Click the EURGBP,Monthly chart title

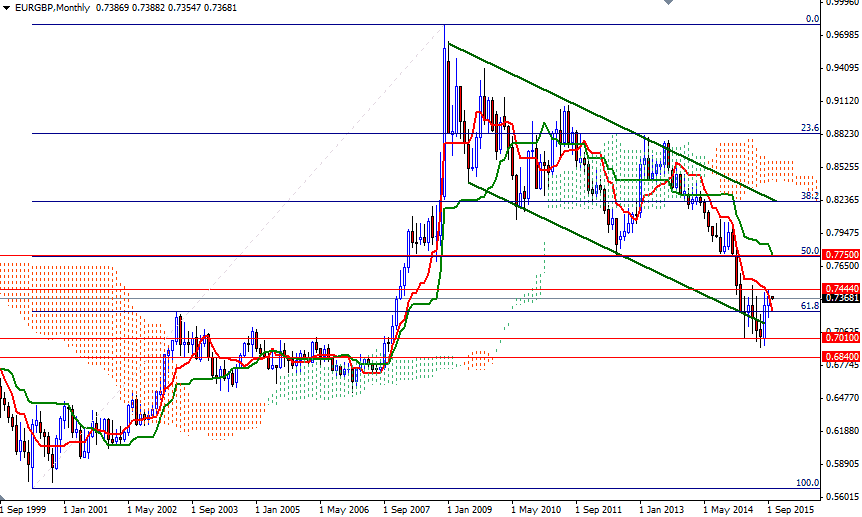52,8
